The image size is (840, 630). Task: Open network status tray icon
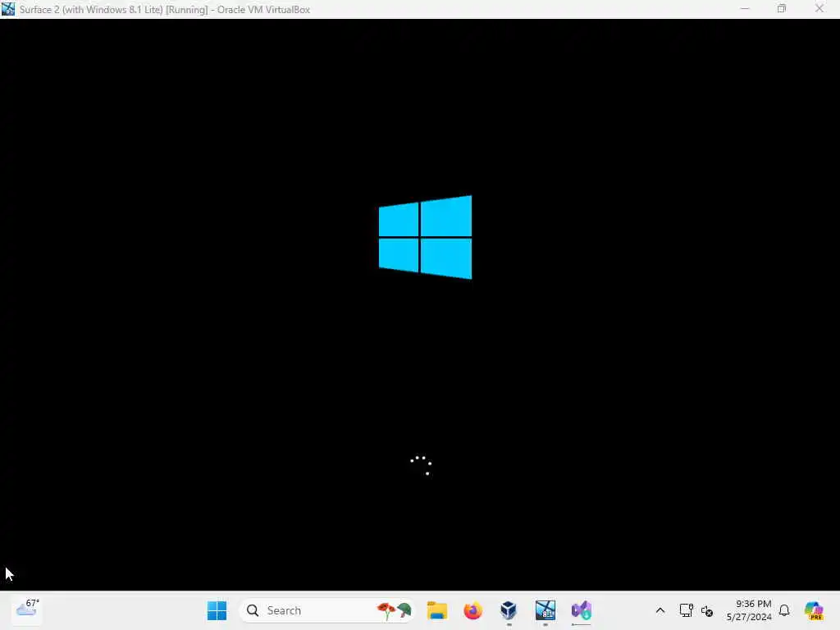[686, 610]
